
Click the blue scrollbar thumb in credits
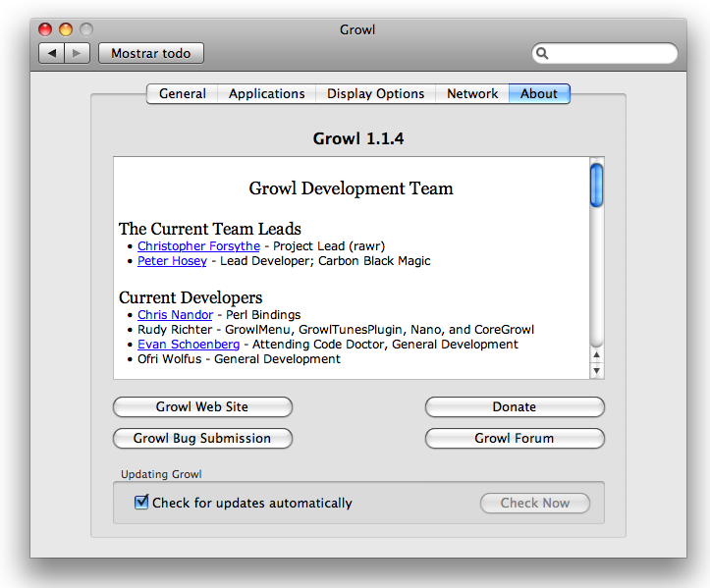[596, 186]
